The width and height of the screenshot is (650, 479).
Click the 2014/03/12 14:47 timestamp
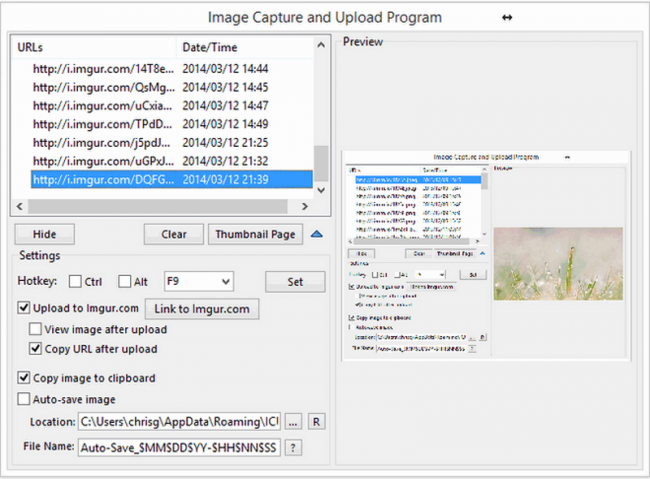pos(225,106)
